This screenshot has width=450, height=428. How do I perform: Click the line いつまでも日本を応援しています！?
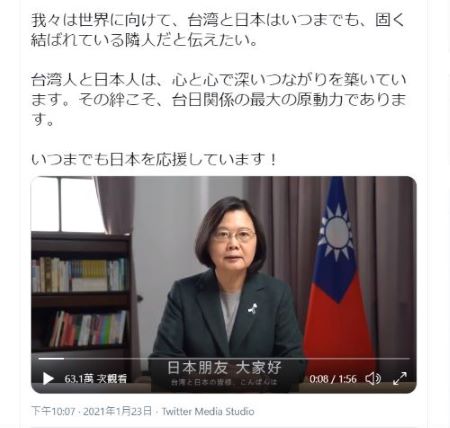pyautogui.click(x=154, y=160)
